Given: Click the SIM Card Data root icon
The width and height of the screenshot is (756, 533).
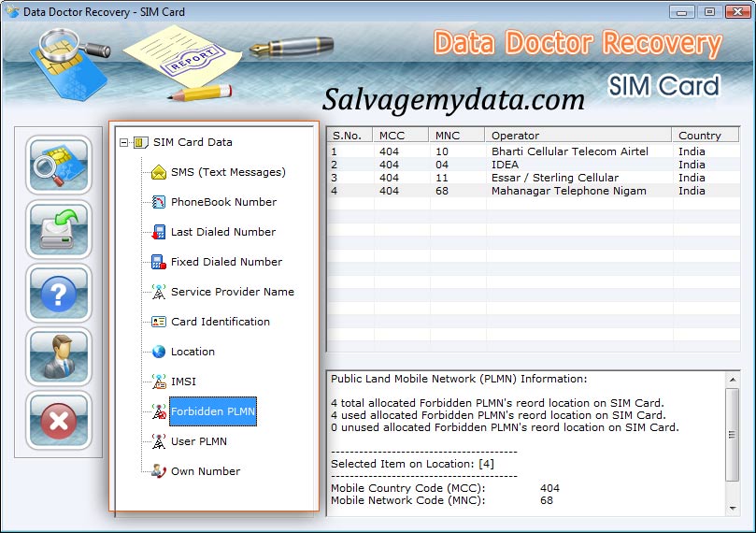Looking at the screenshot, I should tap(140, 142).
